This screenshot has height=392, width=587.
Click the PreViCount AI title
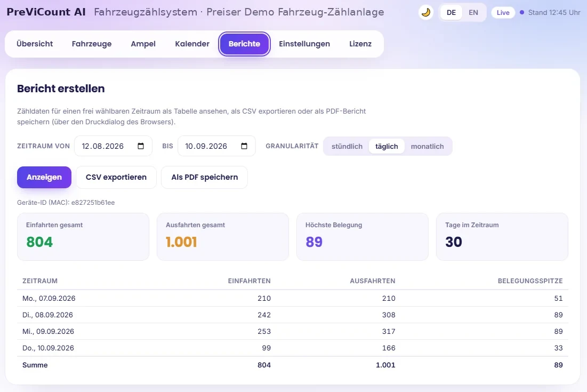point(46,12)
